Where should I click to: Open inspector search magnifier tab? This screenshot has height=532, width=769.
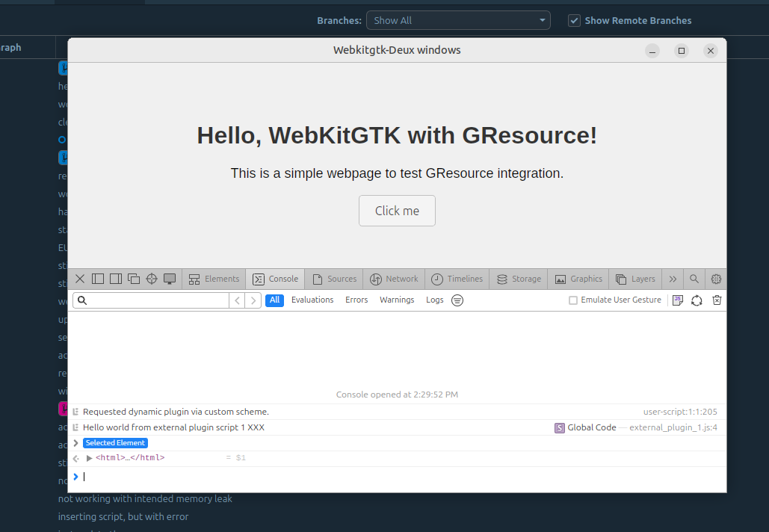(x=694, y=279)
